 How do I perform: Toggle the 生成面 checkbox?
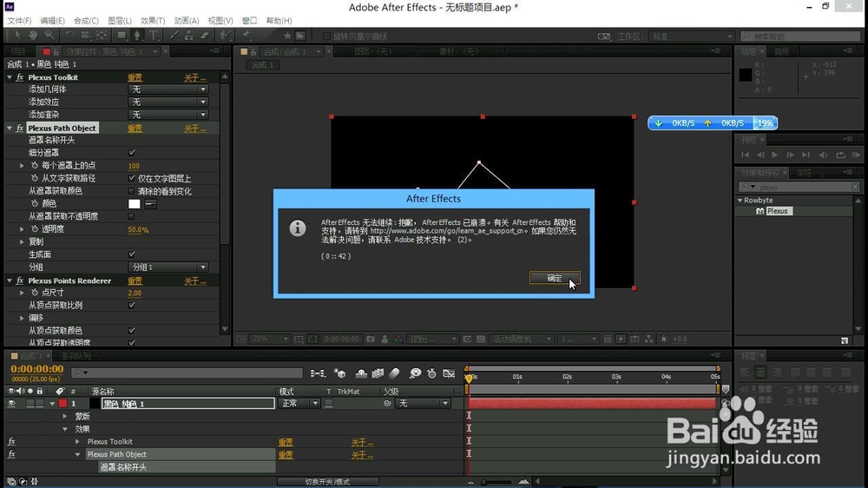pos(131,254)
